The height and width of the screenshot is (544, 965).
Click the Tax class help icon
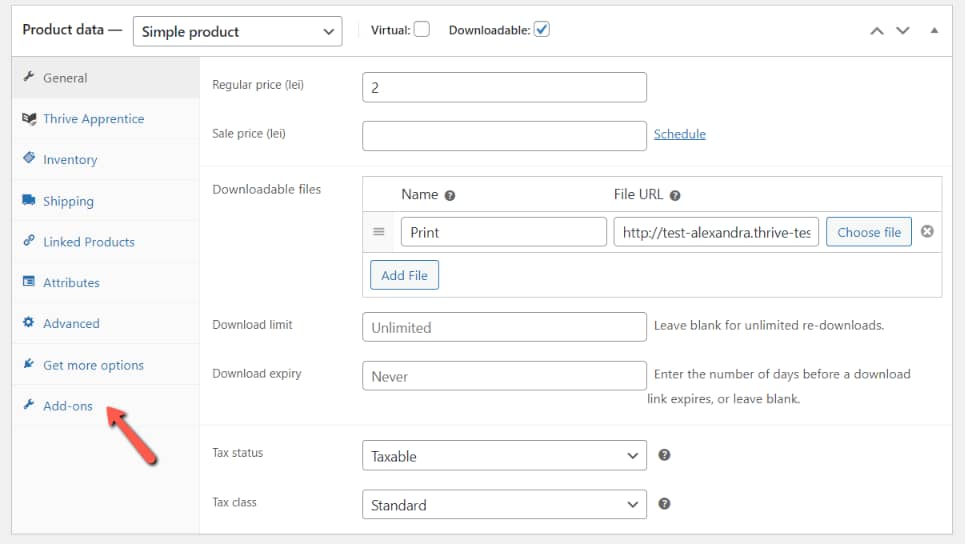coord(664,504)
